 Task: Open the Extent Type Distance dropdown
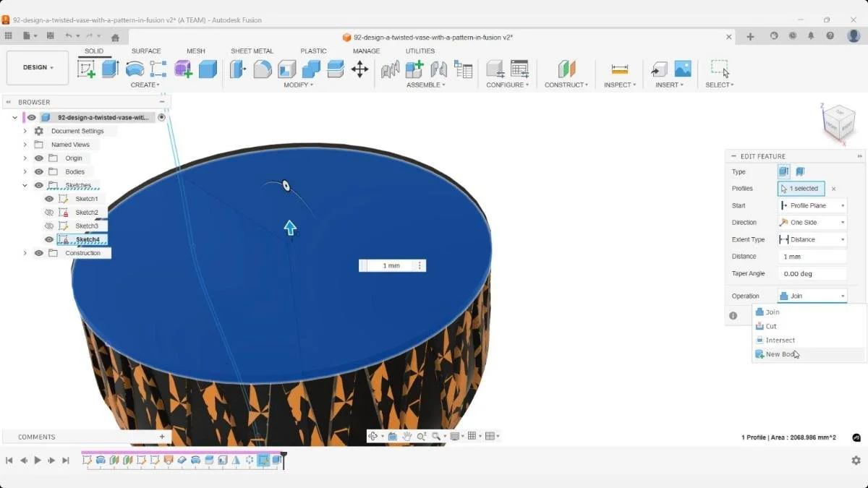click(x=812, y=239)
